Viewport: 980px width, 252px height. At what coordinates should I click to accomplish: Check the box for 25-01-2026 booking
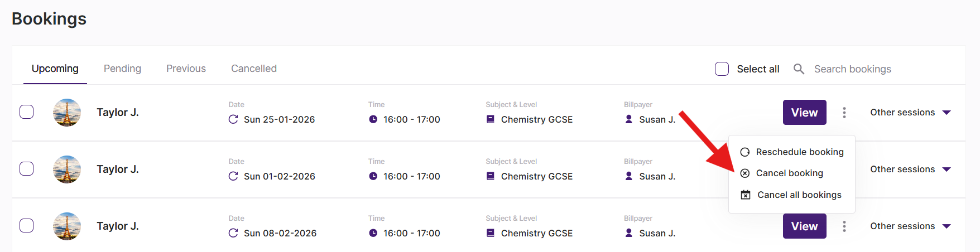pyautogui.click(x=27, y=112)
